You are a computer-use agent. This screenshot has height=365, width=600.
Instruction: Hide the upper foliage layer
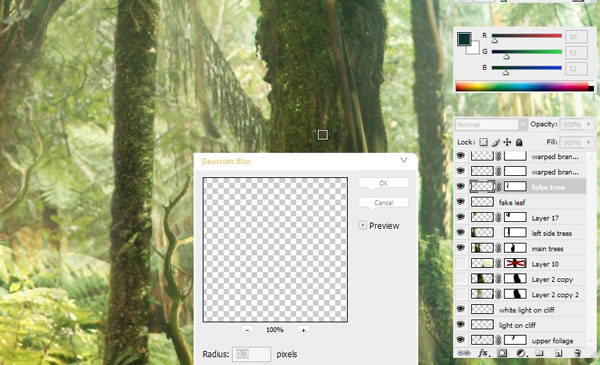(x=461, y=340)
